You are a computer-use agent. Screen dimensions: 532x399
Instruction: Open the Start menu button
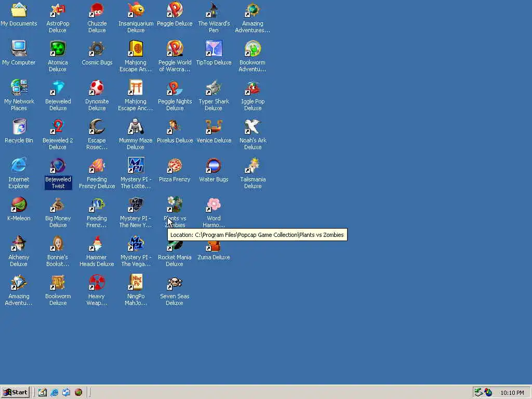tap(15, 392)
